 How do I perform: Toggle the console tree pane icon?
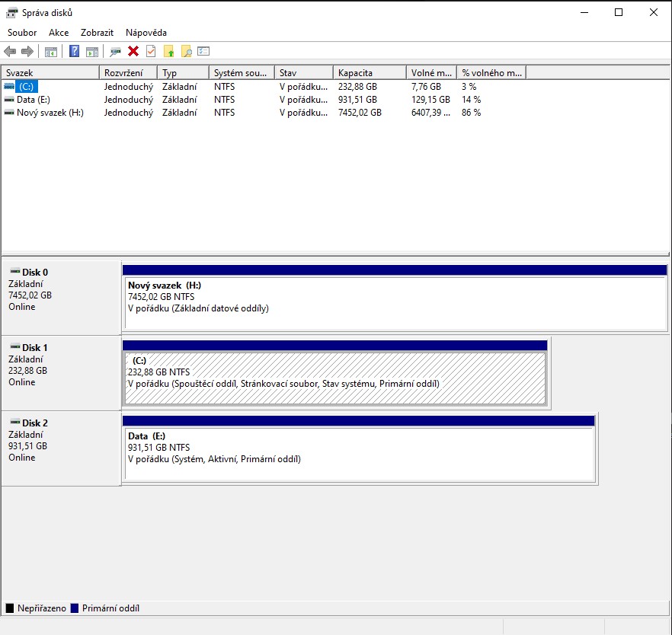click(x=51, y=52)
